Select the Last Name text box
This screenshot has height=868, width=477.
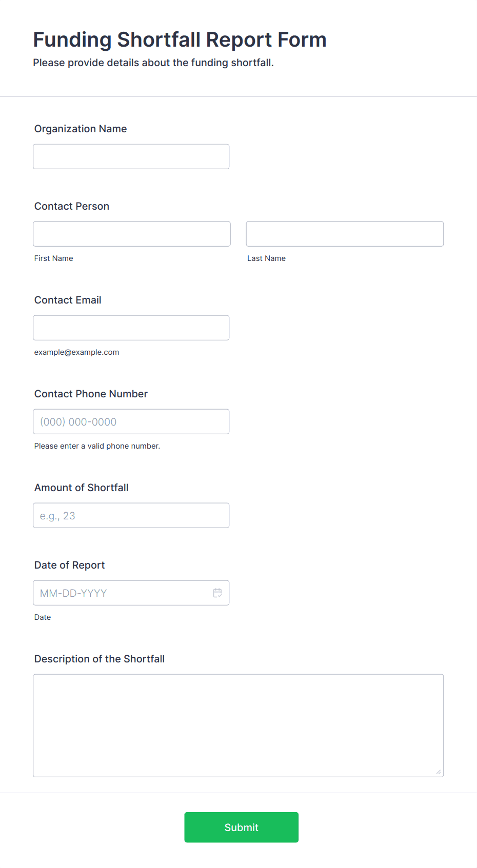(345, 234)
